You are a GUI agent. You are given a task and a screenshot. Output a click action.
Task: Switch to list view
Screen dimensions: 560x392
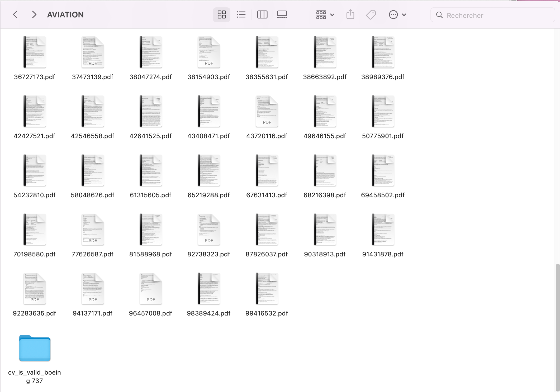point(241,15)
